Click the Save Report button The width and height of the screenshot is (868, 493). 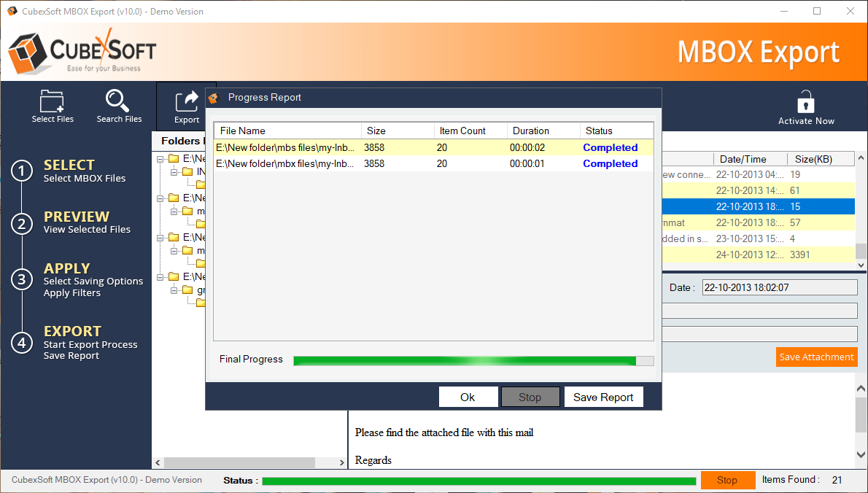coord(603,397)
